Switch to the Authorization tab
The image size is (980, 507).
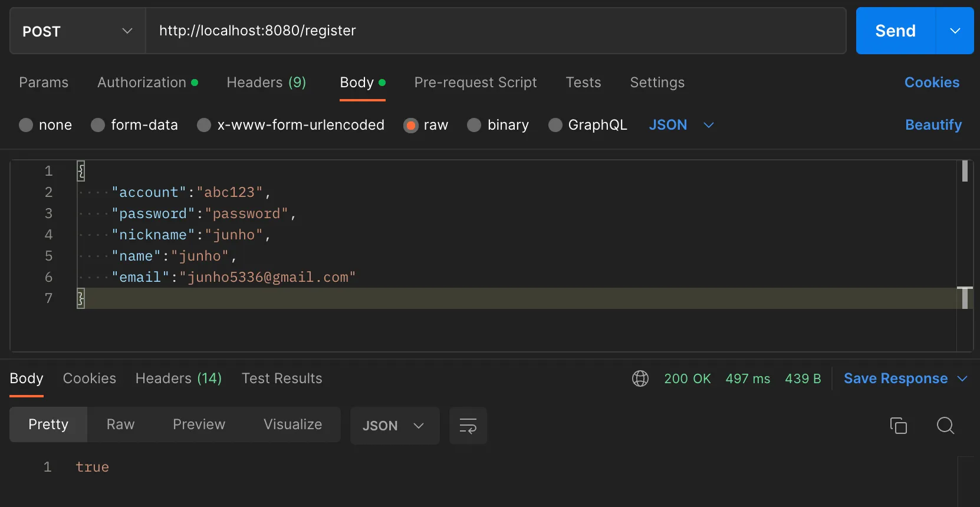[142, 83]
